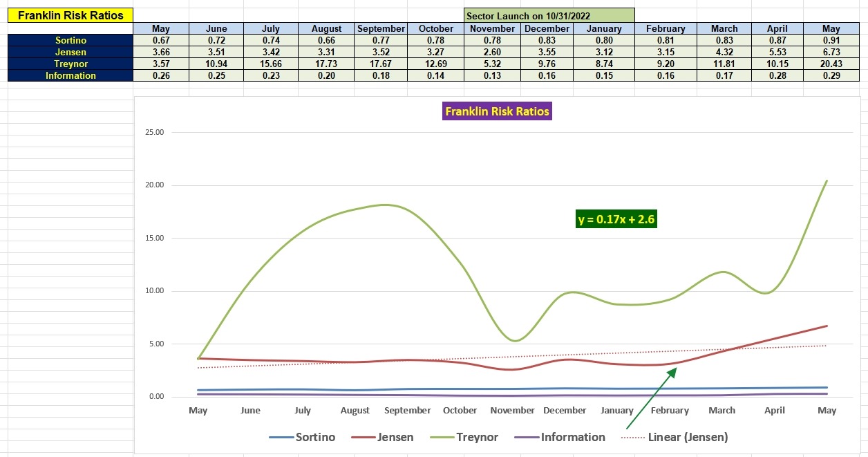Select Information value 0.14 for October

click(436, 75)
